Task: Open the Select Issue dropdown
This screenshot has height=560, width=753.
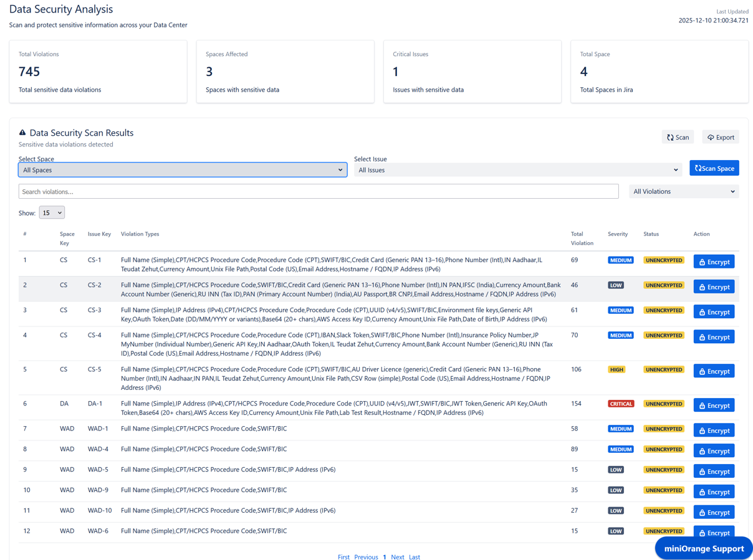Action: tap(518, 170)
